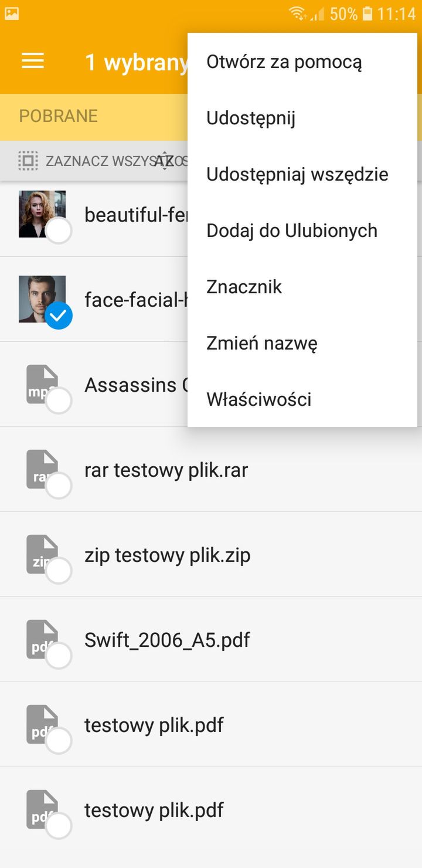Tap the AZ sort order icon
422x868 pixels.
(x=165, y=161)
